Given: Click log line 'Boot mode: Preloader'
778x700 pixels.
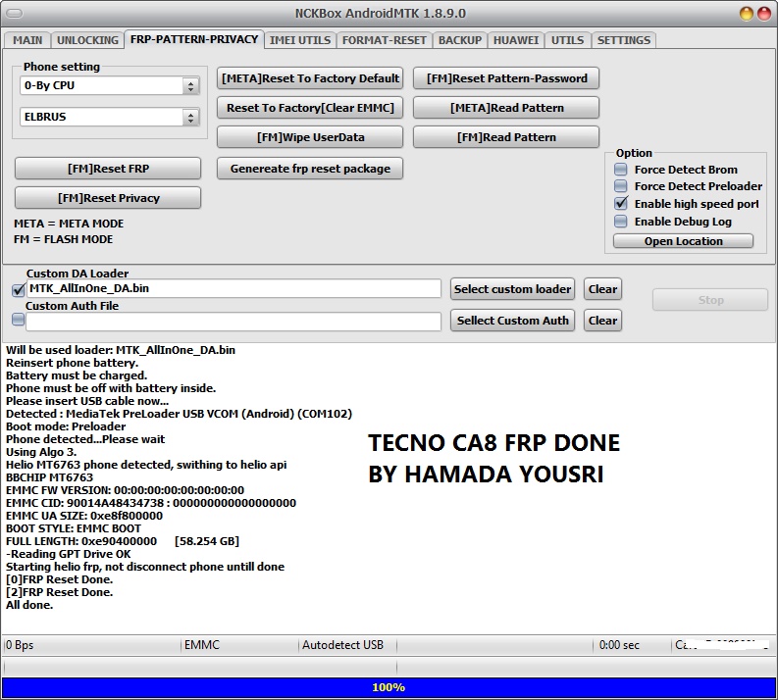Looking at the screenshot, I should pos(66,426).
